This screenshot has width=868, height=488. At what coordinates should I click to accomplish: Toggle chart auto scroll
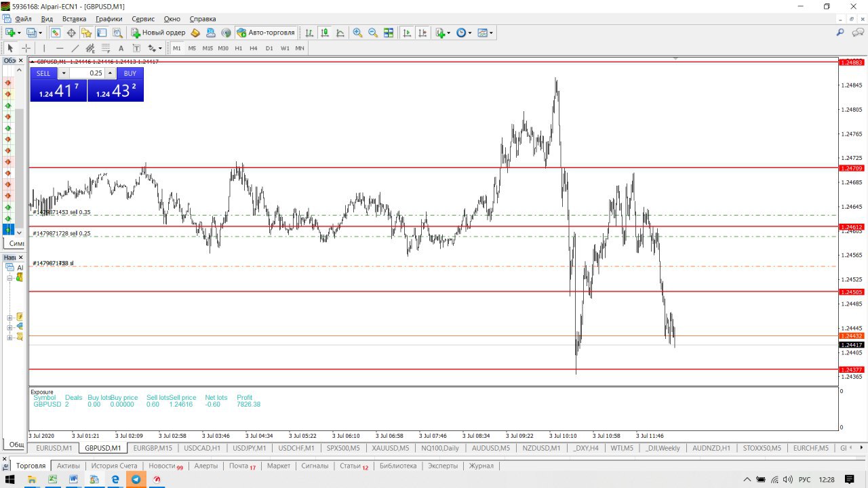(x=407, y=33)
